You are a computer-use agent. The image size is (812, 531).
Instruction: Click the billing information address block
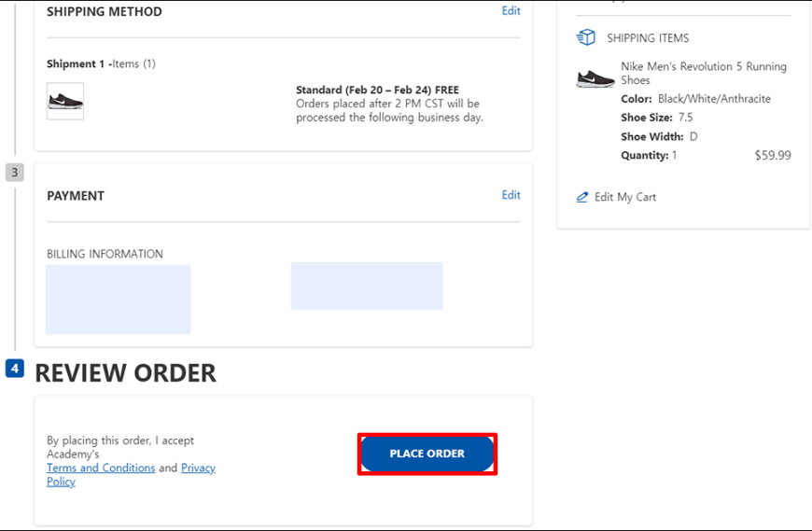[119, 300]
